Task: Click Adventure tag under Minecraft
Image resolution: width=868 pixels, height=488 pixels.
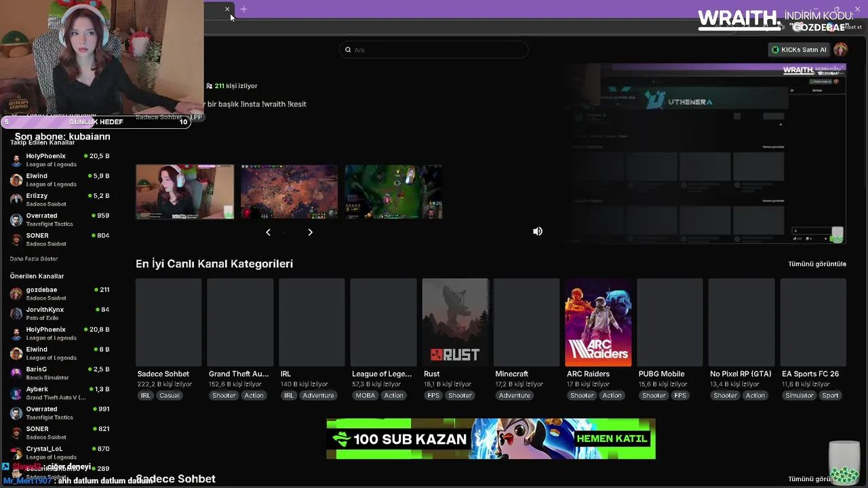Action: pyautogui.click(x=515, y=395)
